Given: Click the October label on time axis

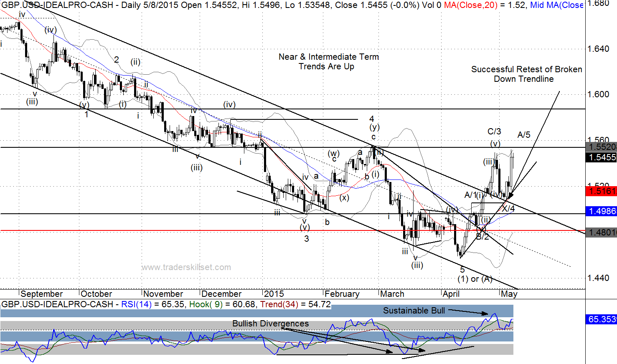Looking at the screenshot, I should [x=96, y=294].
